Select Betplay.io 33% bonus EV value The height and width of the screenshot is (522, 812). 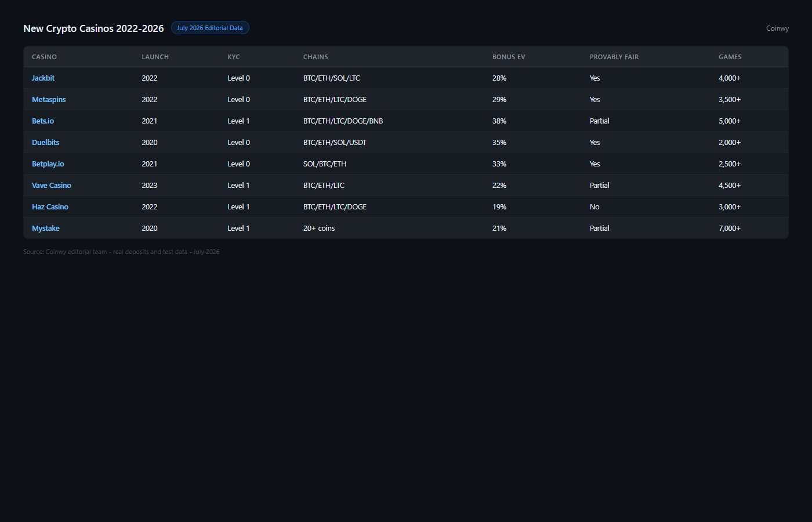coord(499,164)
